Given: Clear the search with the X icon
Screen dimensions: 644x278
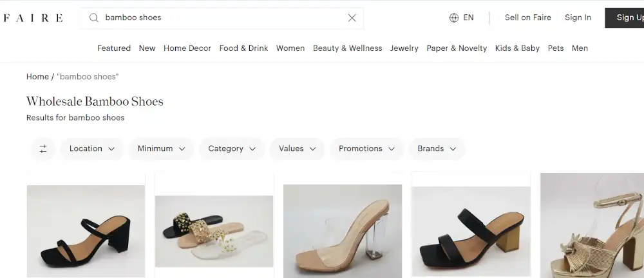Looking at the screenshot, I should 352,17.
